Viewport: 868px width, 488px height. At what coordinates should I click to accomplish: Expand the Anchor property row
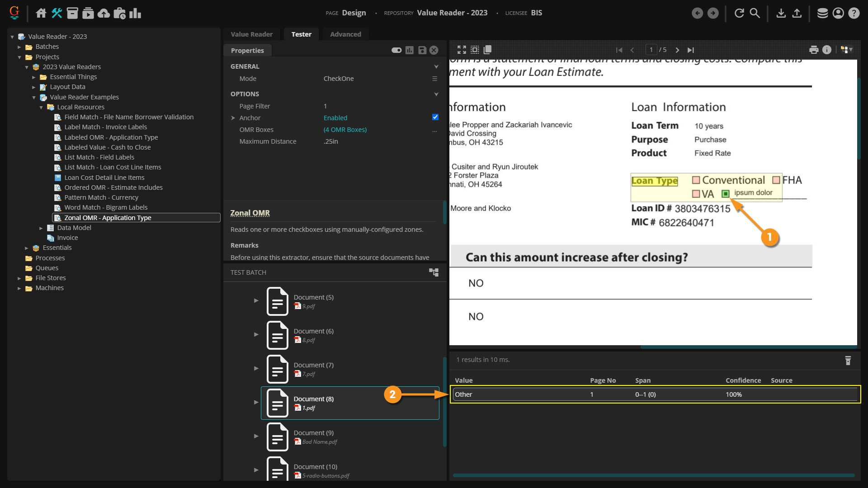[x=233, y=118]
